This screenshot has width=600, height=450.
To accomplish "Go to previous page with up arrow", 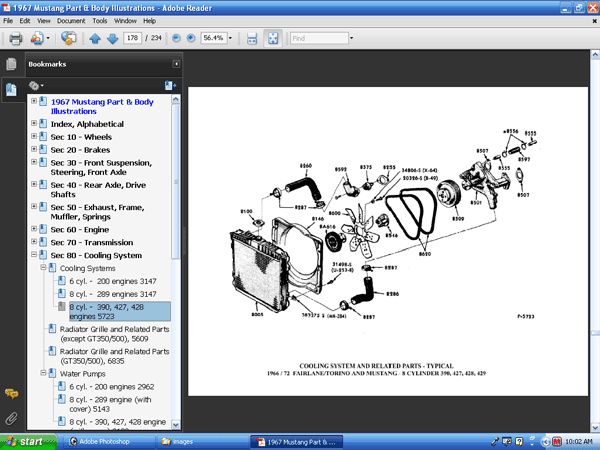I will point(95,38).
